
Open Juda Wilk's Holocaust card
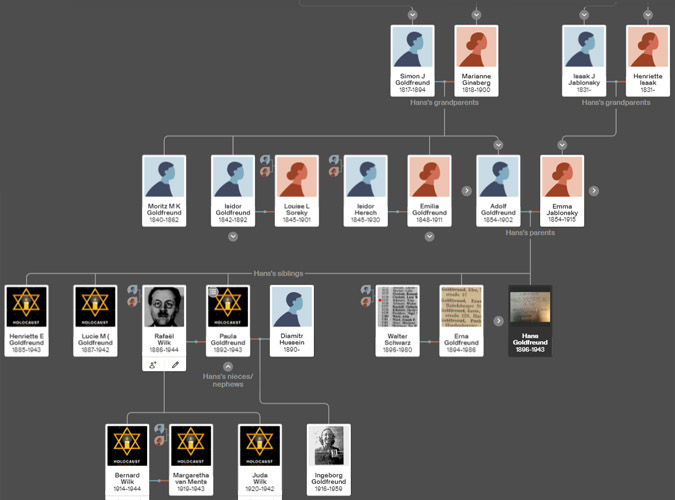[260, 460]
